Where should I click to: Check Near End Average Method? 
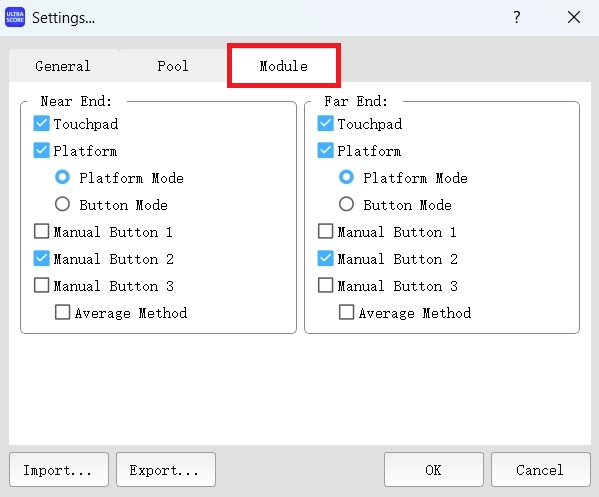(x=62, y=312)
